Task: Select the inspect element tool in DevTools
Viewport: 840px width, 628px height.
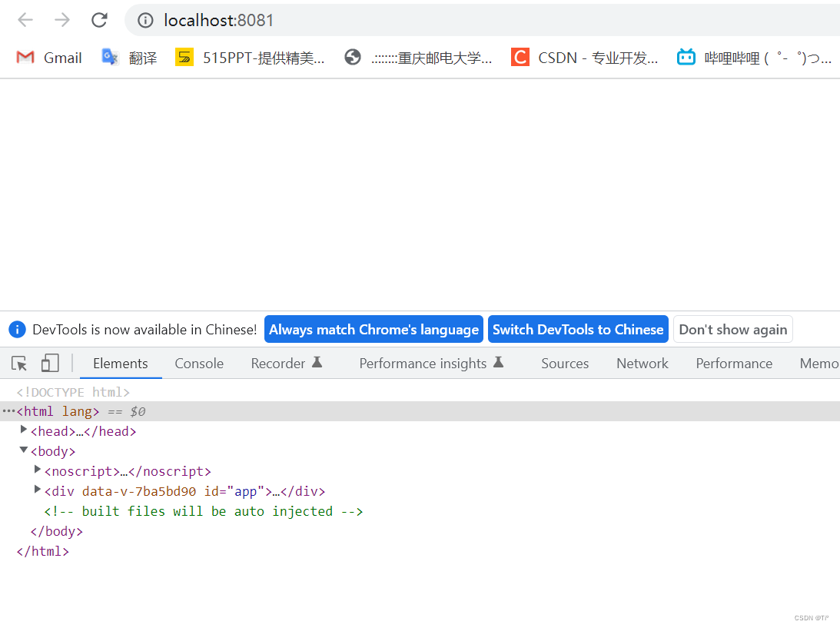Action: click(x=18, y=363)
